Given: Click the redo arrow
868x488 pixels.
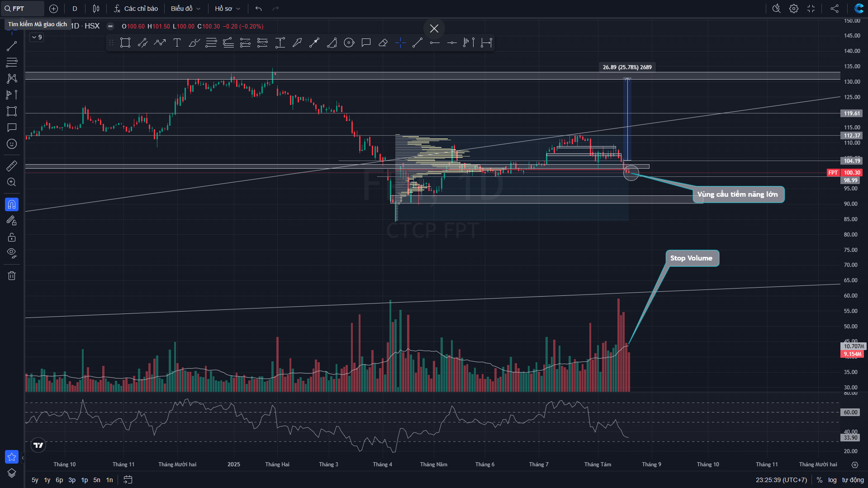Looking at the screenshot, I should point(275,9).
